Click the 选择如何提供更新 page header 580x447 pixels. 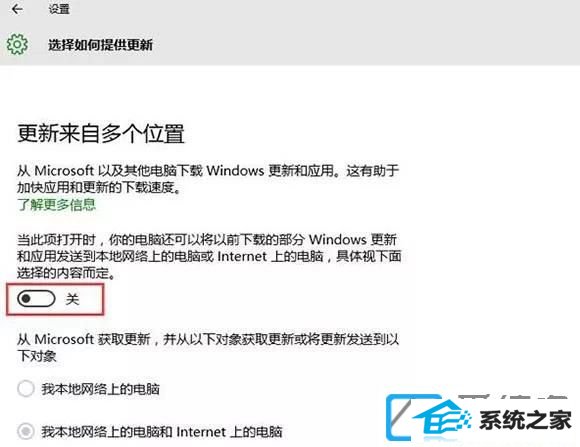tap(100, 45)
